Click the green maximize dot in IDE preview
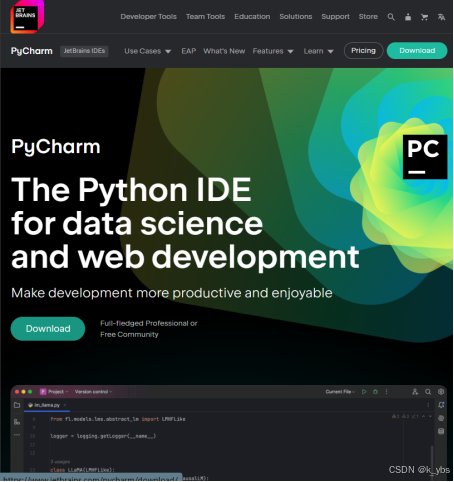The image size is (454, 482). coord(30,392)
